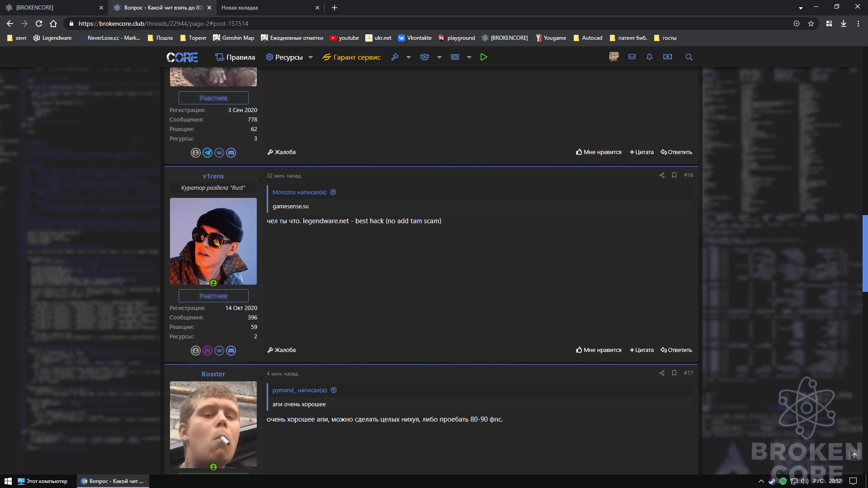868x488 pixels.
Task: Open the browser tab list dropdown
Action: (x=801, y=8)
